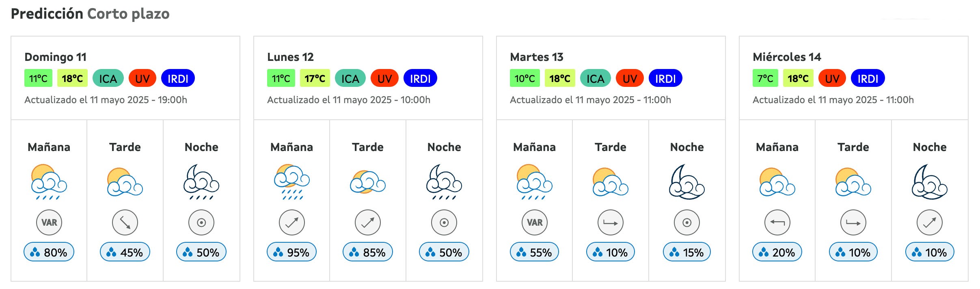Select the IRDI badge for Martes 13
980x289 pixels.
pyautogui.click(x=665, y=78)
